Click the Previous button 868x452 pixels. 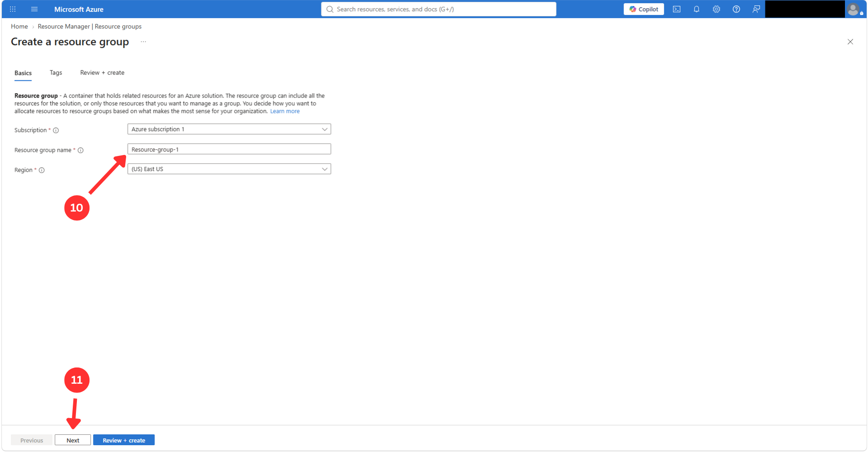click(32, 440)
